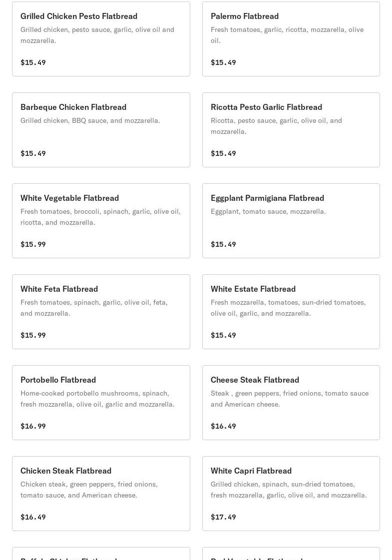Click the Eggplant Parmigiana Flatbread card
392x560 pixels.
coord(291,221)
